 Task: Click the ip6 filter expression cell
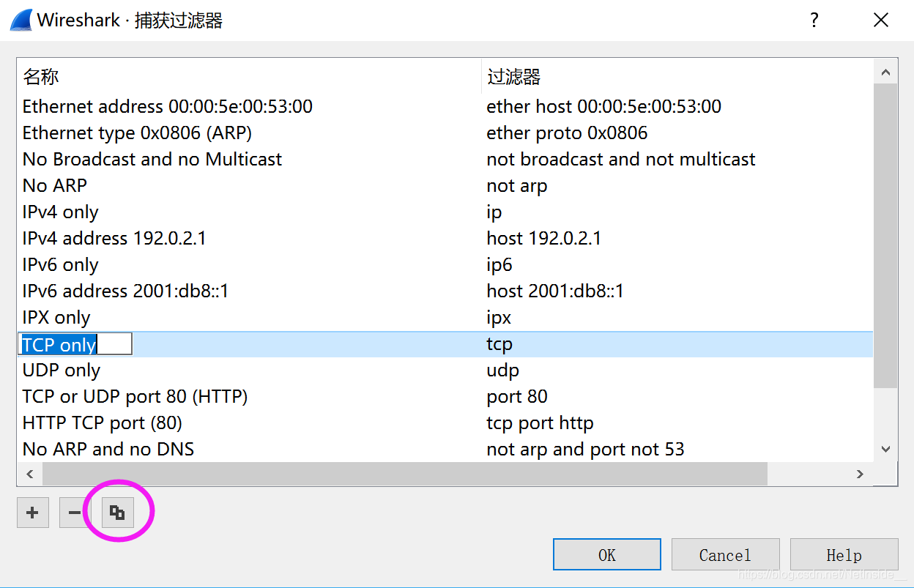click(x=499, y=265)
